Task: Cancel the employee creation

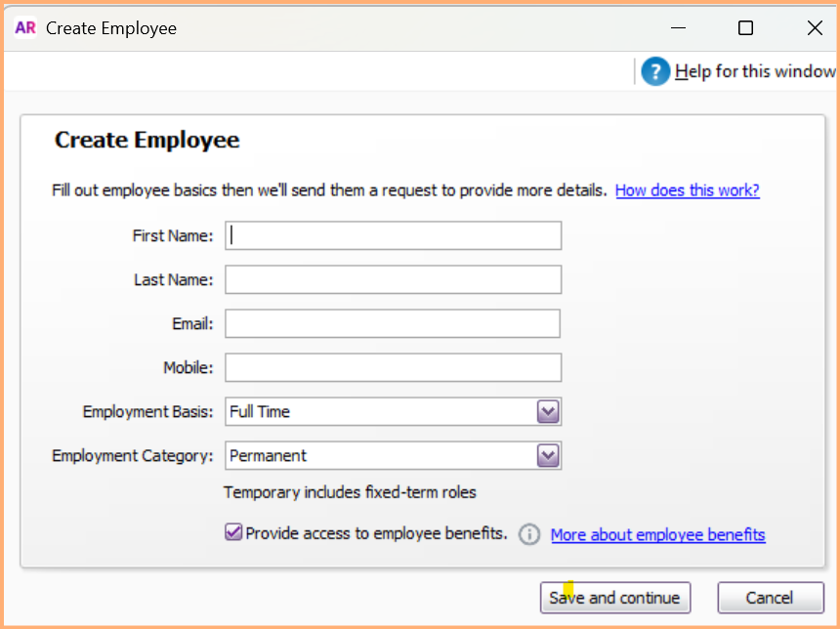Action: 770,598
